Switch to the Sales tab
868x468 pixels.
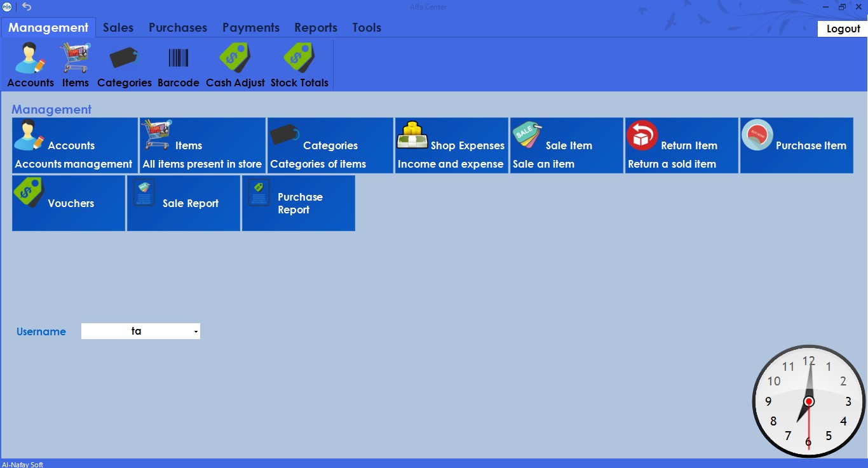[x=118, y=27]
